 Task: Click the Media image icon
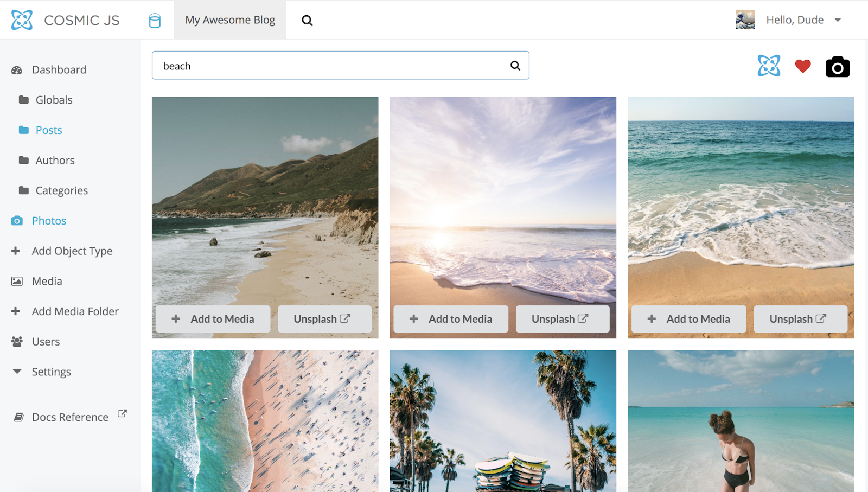point(17,281)
